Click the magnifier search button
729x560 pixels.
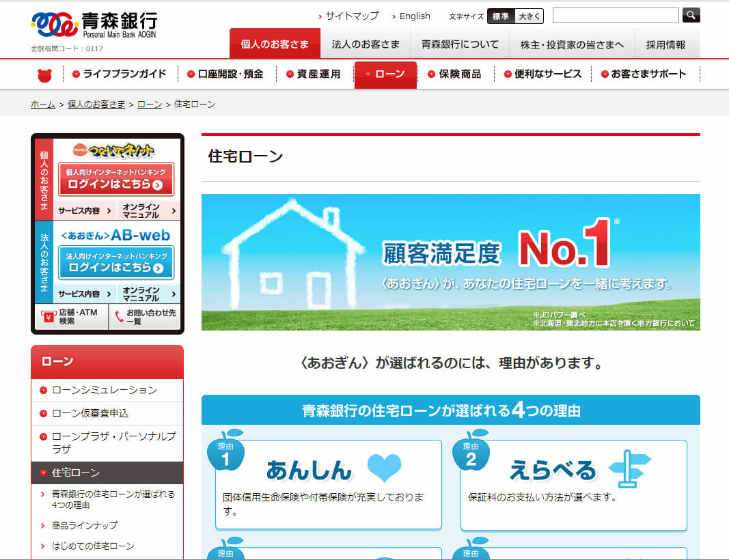691,15
